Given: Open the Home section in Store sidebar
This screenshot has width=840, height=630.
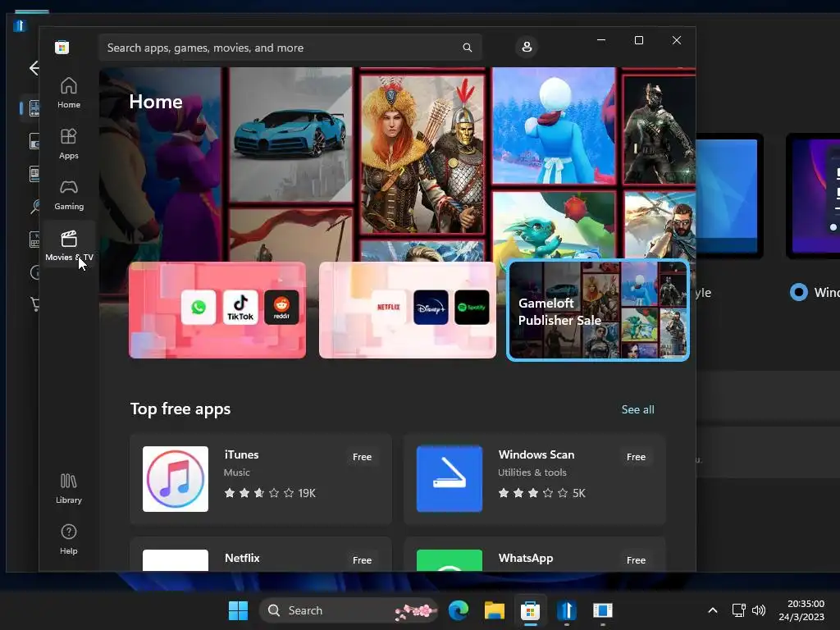Looking at the screenshot, I should [x=69, y=94].
